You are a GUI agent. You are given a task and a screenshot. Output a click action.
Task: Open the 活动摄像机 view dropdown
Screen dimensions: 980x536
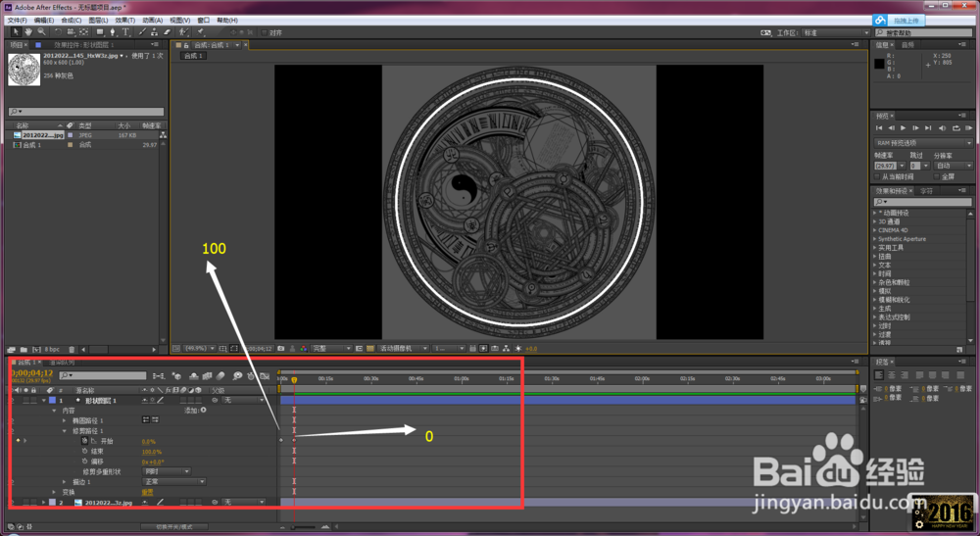(403, 349)
